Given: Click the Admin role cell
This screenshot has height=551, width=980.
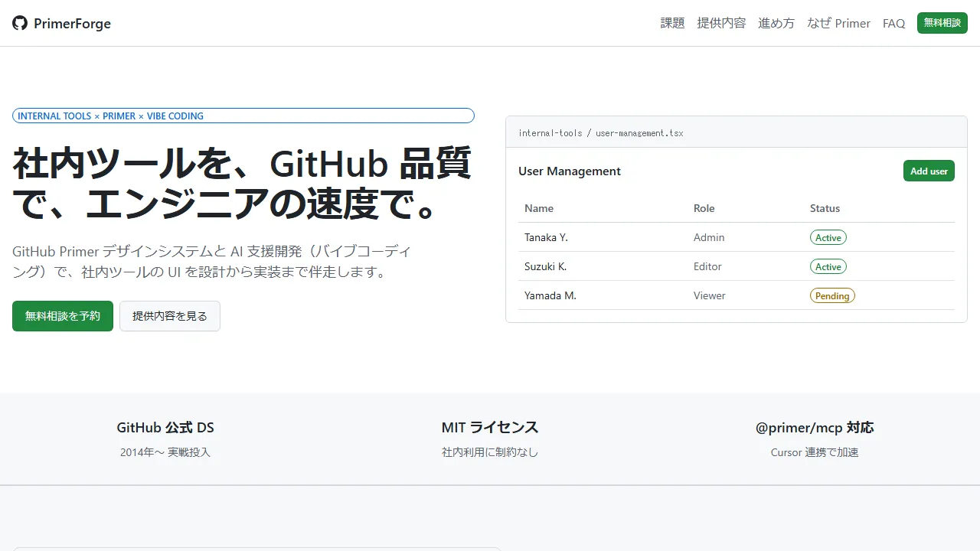Looking at the screenshot, I should click(709, 237).
